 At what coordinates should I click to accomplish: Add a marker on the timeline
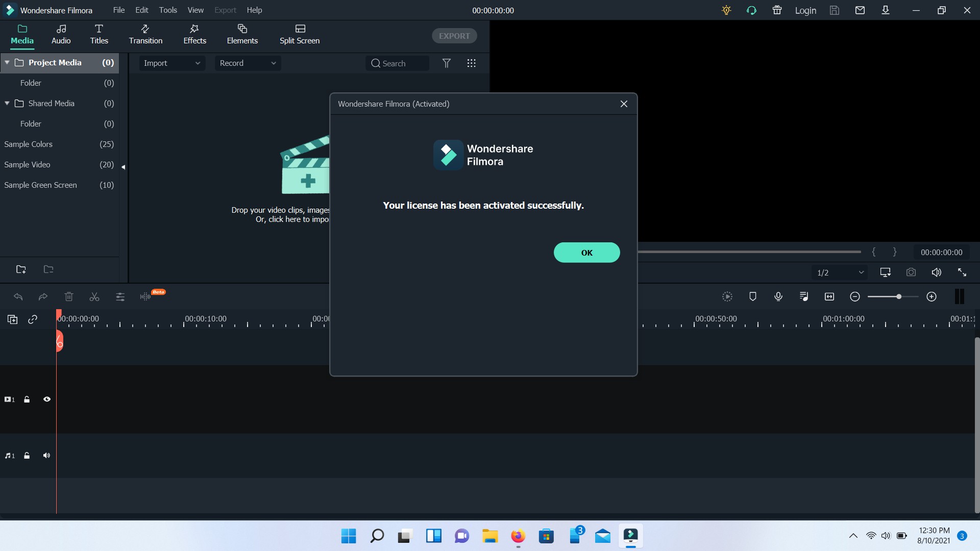[x=753, y=296]
